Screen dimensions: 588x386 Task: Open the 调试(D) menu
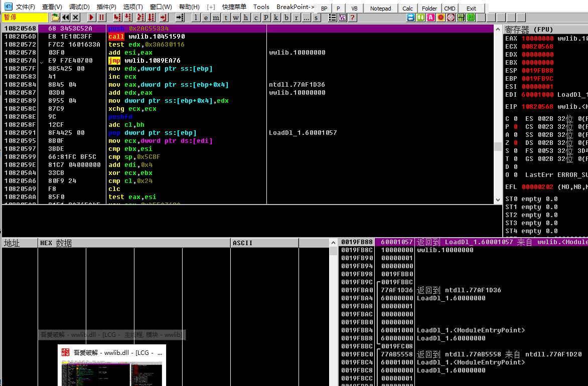point(79,7)
